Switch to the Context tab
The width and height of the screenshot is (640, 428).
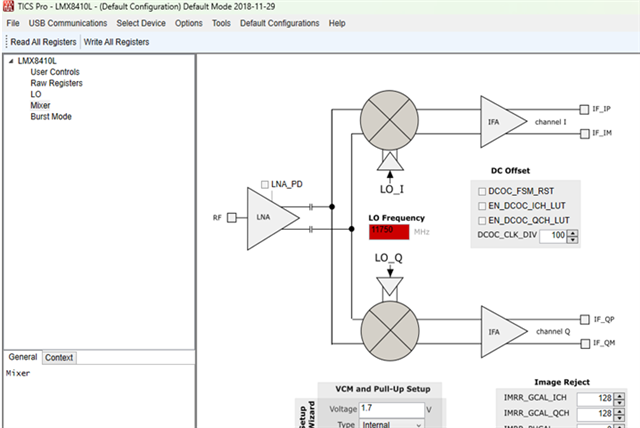pyautogui.click(x=59, y=358)
